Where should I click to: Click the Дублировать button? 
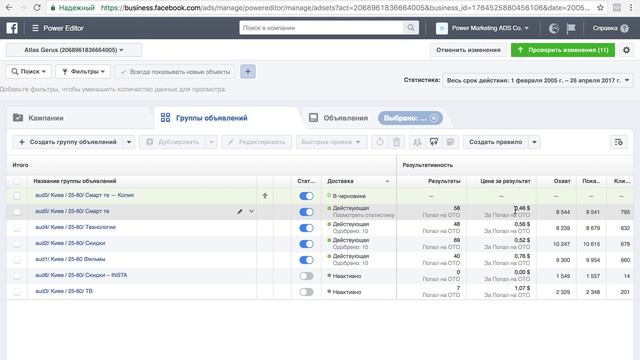tap(173, 142)
